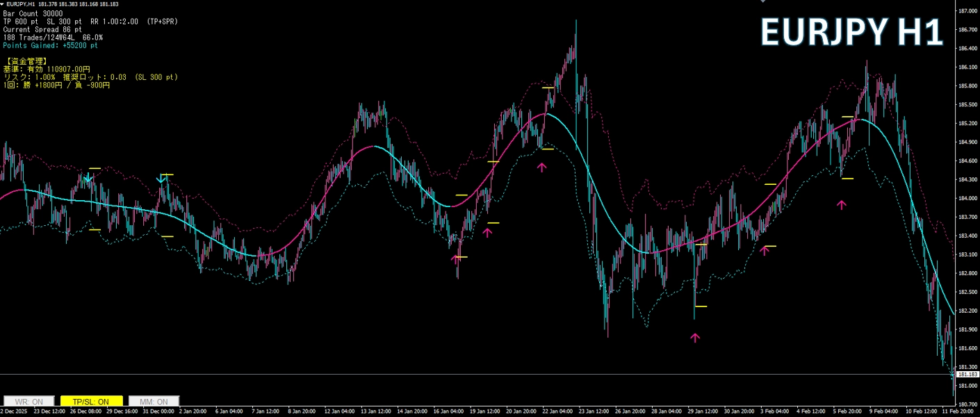The image size is (980, 417).
Task: Click the リスク: 1.00% 推奨ロット line
Action: pos(90,77)
